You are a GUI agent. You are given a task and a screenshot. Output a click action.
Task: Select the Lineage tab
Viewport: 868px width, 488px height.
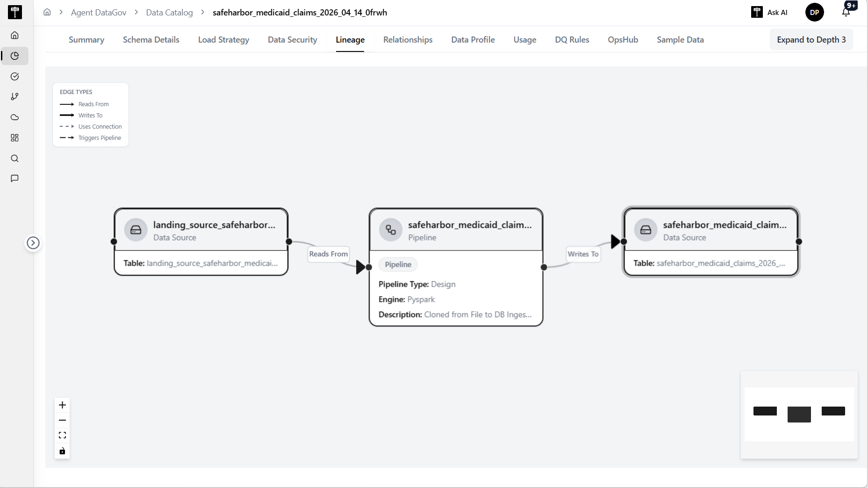pyautogui.click(x=350, y=40)
